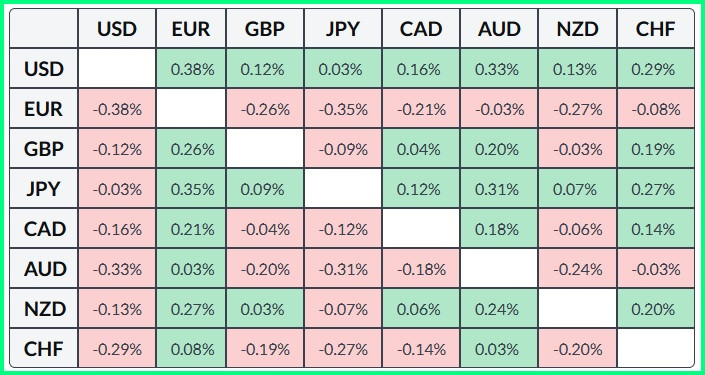Image resolution: width=705 pixels, height=375 pixels.
Task: Click the empty EUR/EUR diagonal cell
Action: 191,109
